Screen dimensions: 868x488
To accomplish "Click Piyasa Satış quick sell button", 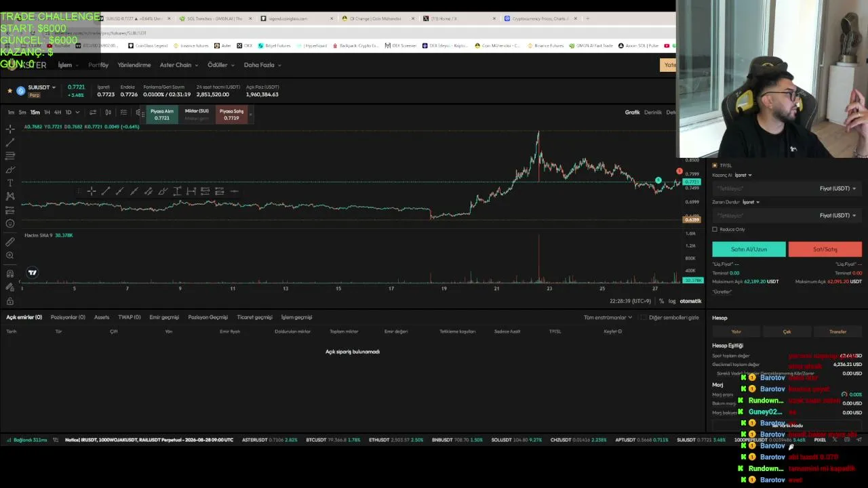I will tap(231, 115).
